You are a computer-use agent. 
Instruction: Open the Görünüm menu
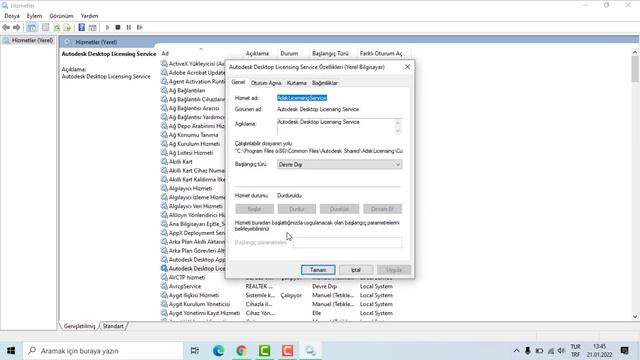point(61,16)
